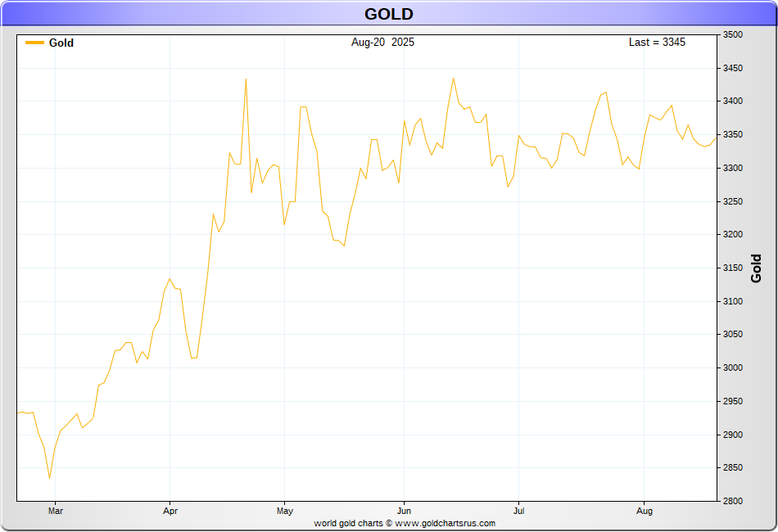Click the 3000 y-axis label

(733, 367)
